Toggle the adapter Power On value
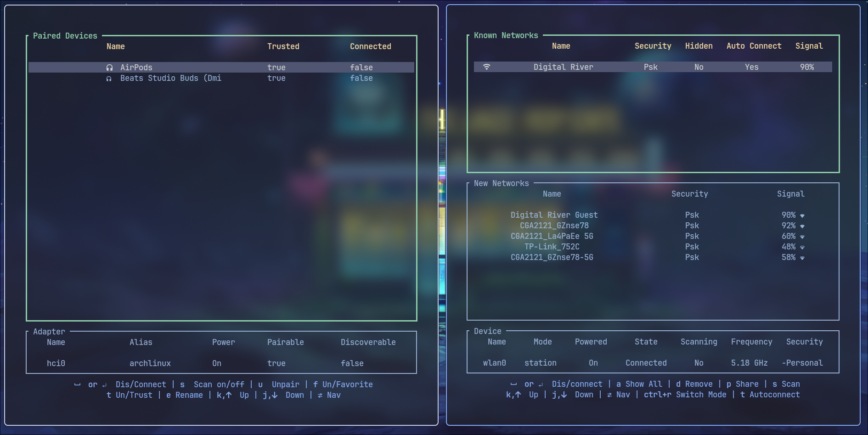The height and width of the screenshot is (435, 868). (217, 363)
